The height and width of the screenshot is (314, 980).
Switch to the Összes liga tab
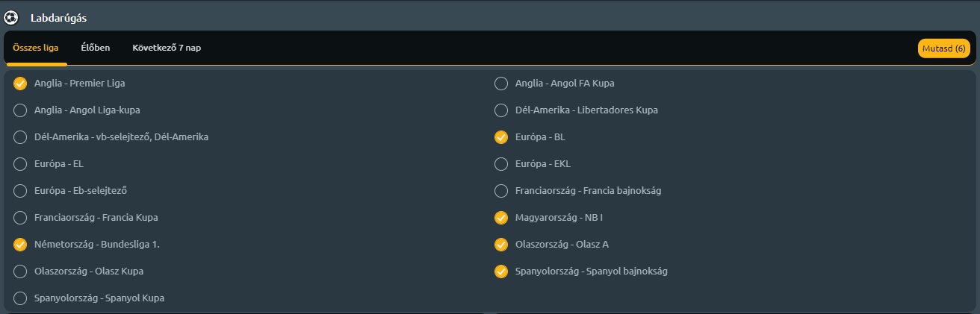(x=35, y=48)
